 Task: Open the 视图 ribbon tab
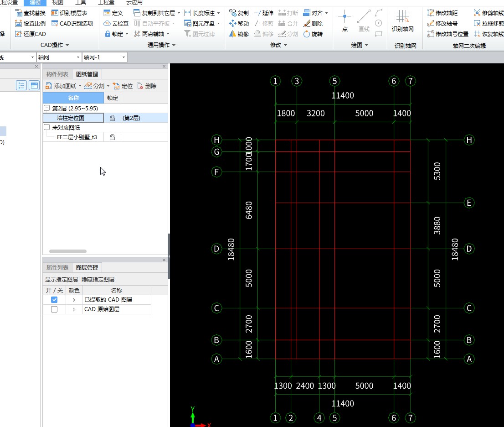58,3
